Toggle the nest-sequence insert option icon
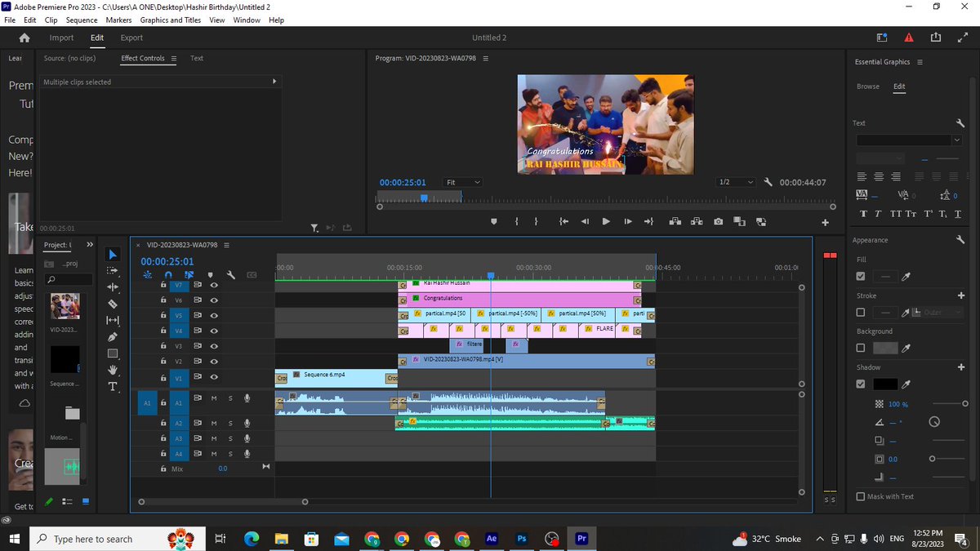The width and height of the screenshot is (980, 551). tap(147, 275)
